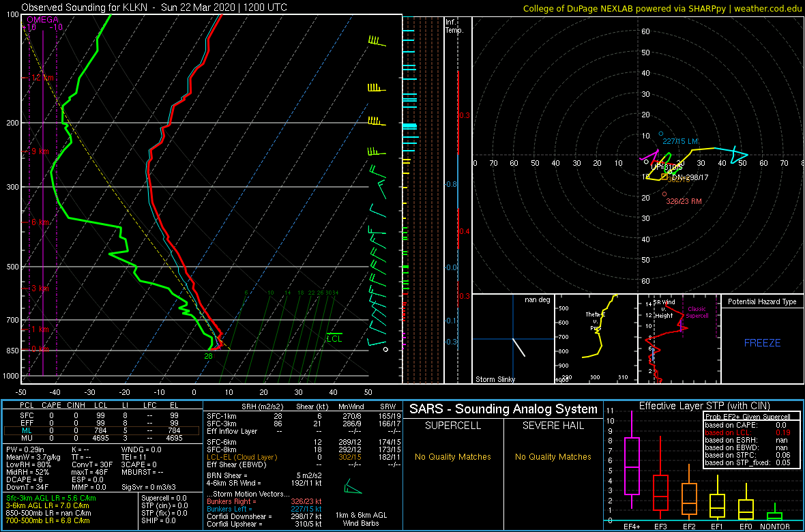Click the based on LCL: 0.19 probability
805x532 pixels.
(x=749, y=433)
